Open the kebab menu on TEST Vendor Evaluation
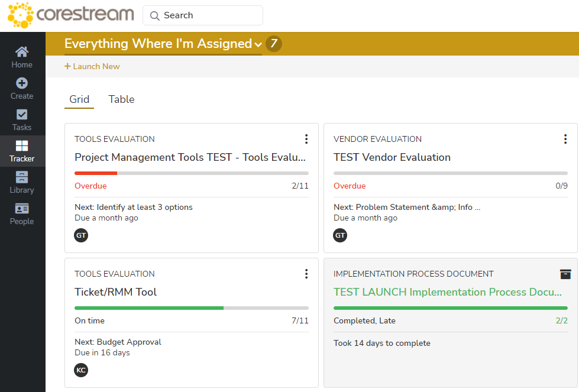 [565, 139]
